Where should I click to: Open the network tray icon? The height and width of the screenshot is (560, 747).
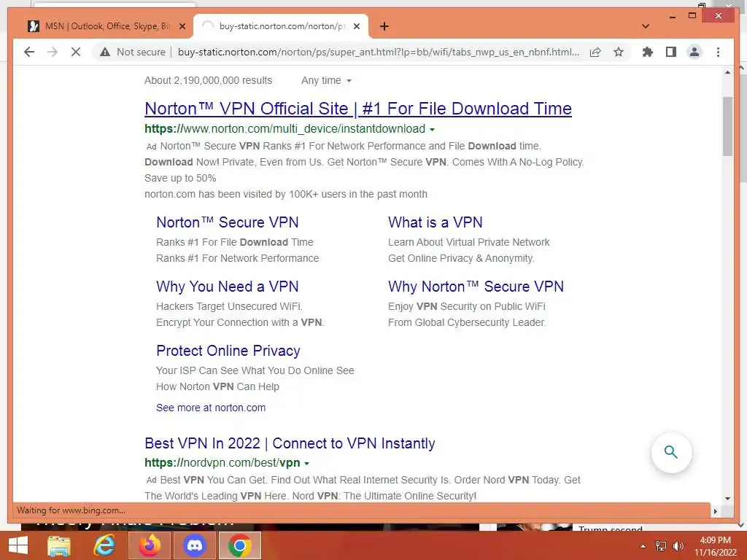coord(661,546)
